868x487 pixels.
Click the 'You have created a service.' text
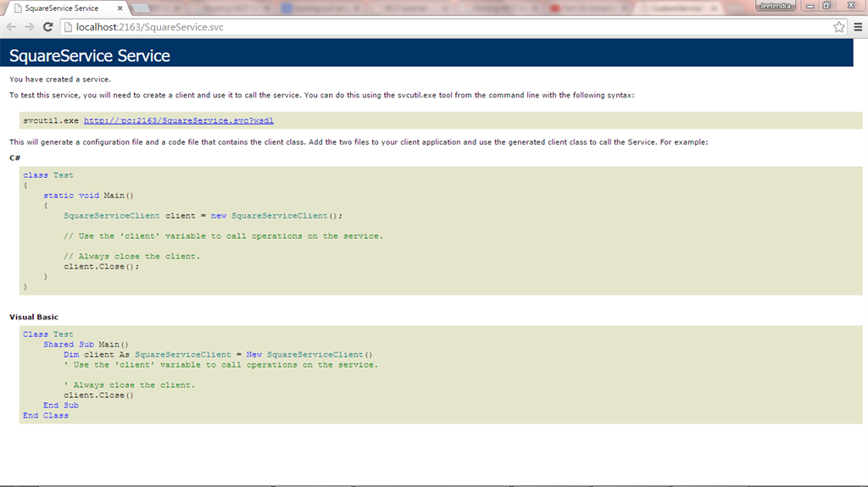[x=60, y=79]
